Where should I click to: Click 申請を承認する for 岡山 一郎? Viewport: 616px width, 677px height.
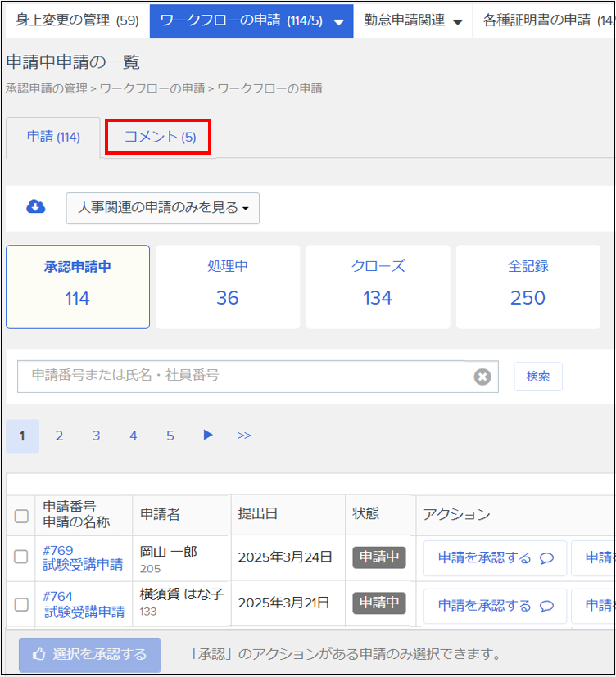pyautogui.click(x=495, y=557)
